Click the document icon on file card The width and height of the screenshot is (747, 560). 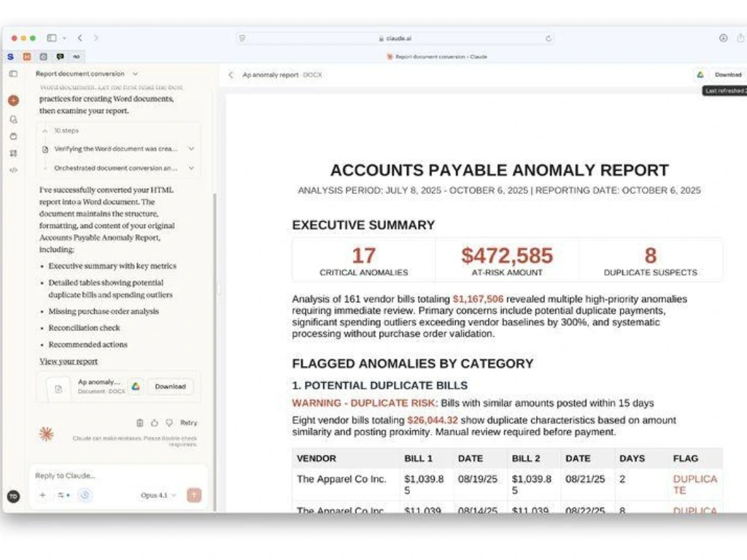[x=58, y=389]
